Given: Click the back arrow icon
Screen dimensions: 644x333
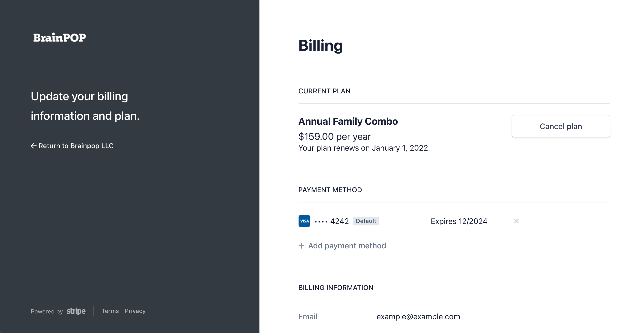Looking at the screenshot, I should [x=33, y=146].
